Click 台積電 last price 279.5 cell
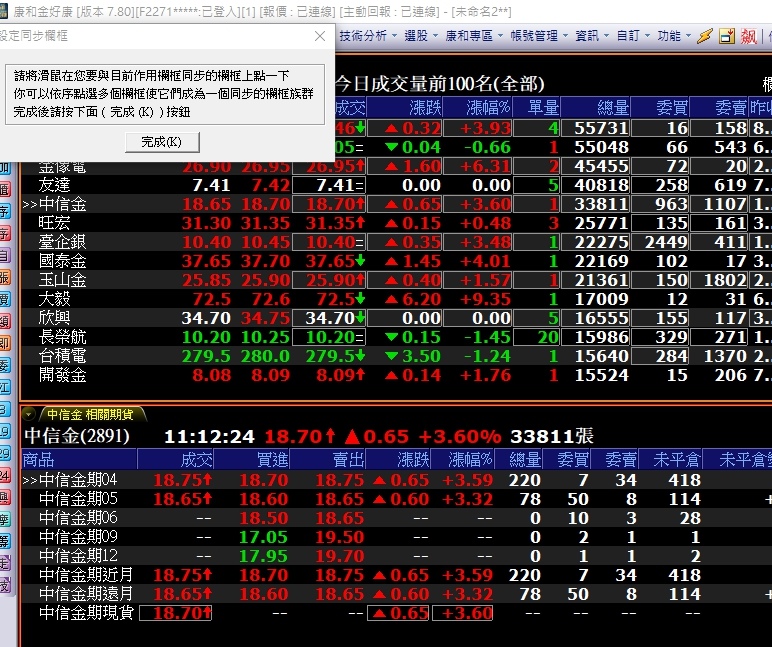This screenshot has height=647, width=772. 329,356
